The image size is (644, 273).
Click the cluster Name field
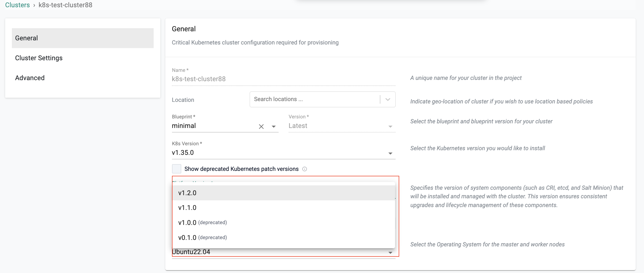coord(283,79)
